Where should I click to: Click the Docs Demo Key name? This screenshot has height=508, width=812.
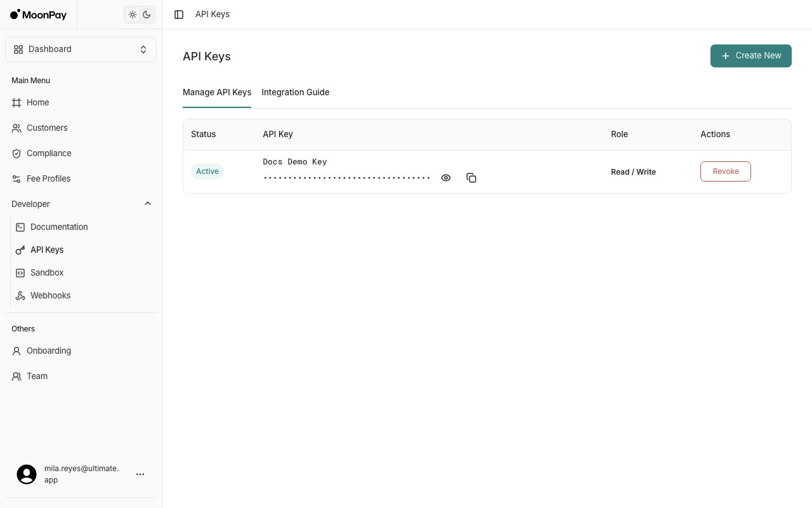(x=295, y=162)
